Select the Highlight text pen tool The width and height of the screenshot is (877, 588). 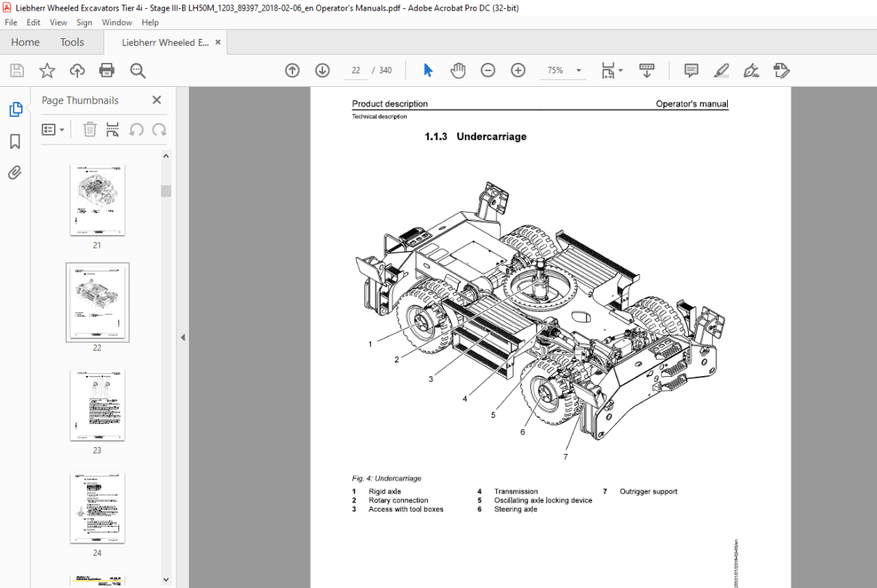(x=721, y=70)
